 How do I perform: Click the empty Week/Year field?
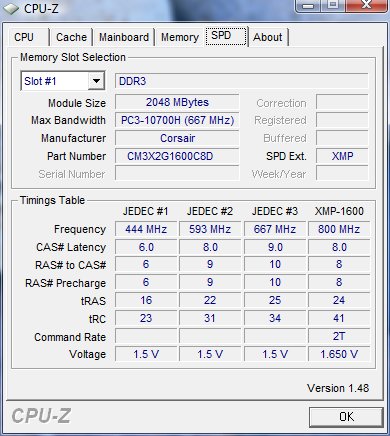(x=342, y=174)
